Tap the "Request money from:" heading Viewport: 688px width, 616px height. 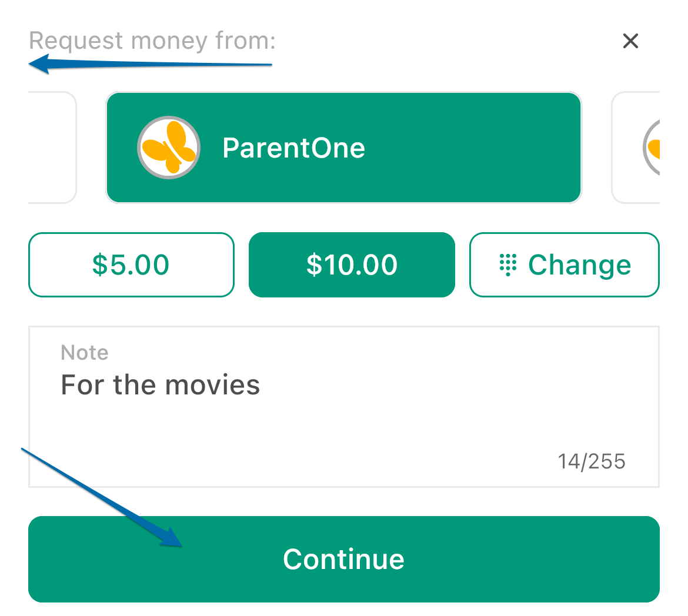[x=152, y=41]
